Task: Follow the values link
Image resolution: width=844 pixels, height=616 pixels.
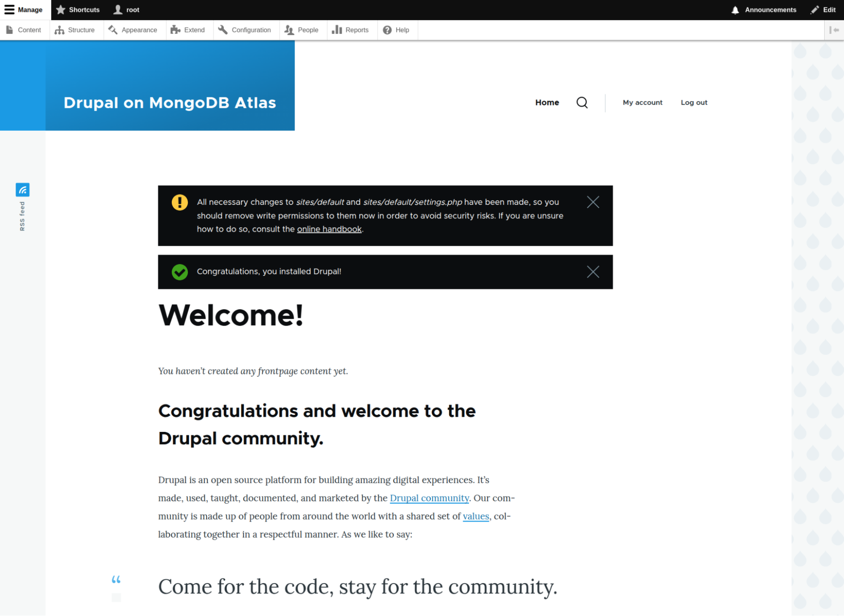Action: point(476,516)
